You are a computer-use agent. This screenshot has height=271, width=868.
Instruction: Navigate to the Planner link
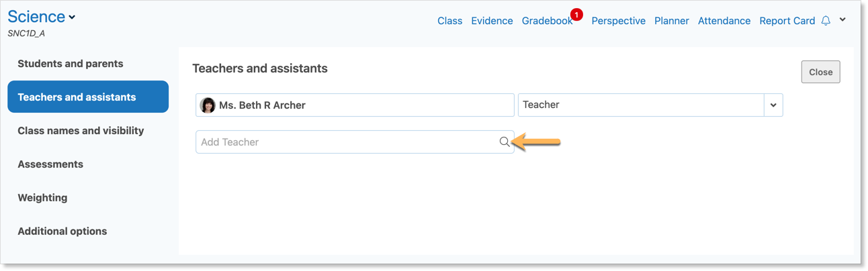[x=672, y=21]
